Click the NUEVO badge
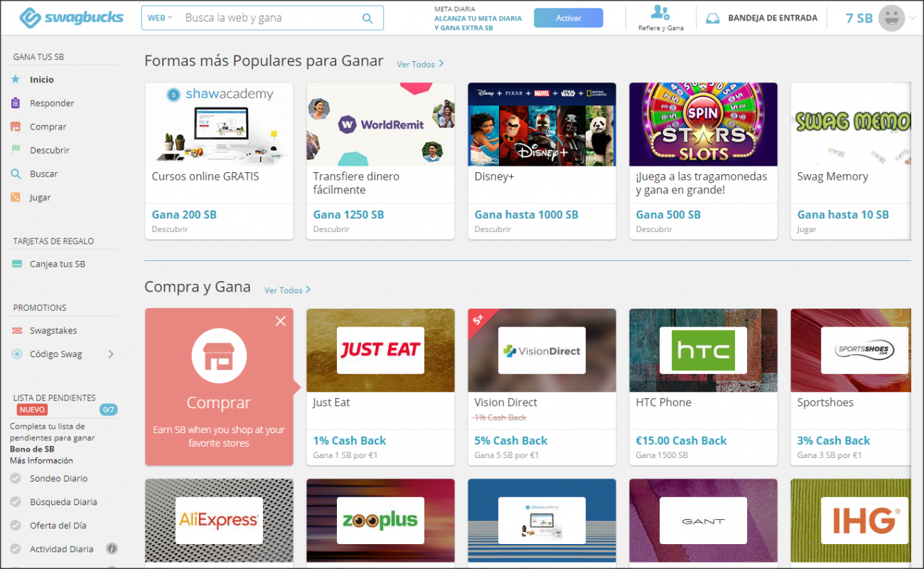 click(32, 410)
